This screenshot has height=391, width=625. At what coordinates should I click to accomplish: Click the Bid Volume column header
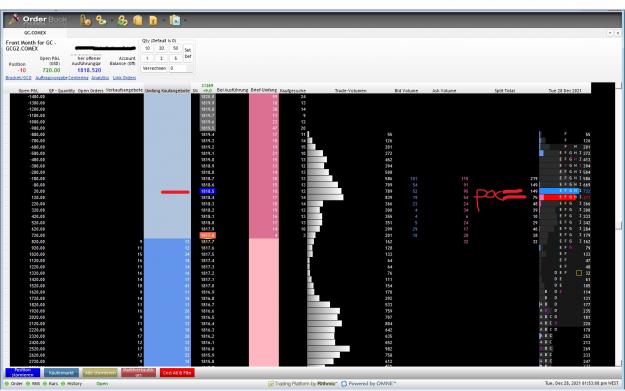point(406,91)
